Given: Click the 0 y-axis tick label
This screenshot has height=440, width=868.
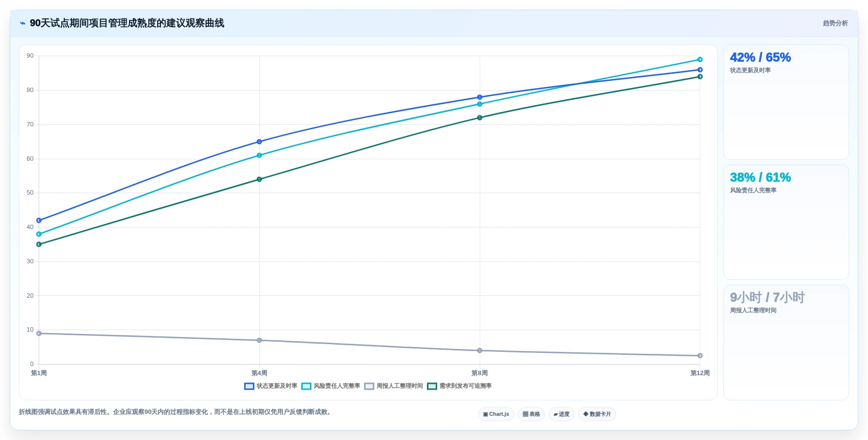Looking at the screenshot, I should [x=32, y=364].
